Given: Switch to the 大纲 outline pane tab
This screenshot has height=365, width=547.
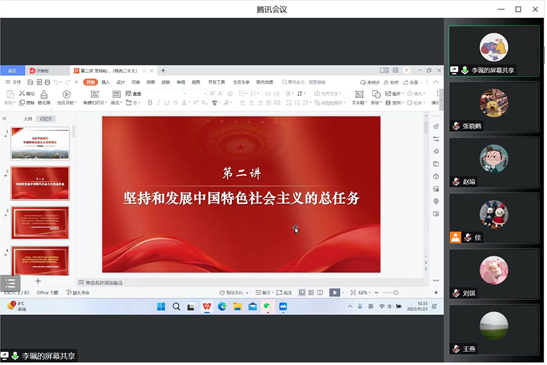Looking at the screenshot, I should [28, 119].
